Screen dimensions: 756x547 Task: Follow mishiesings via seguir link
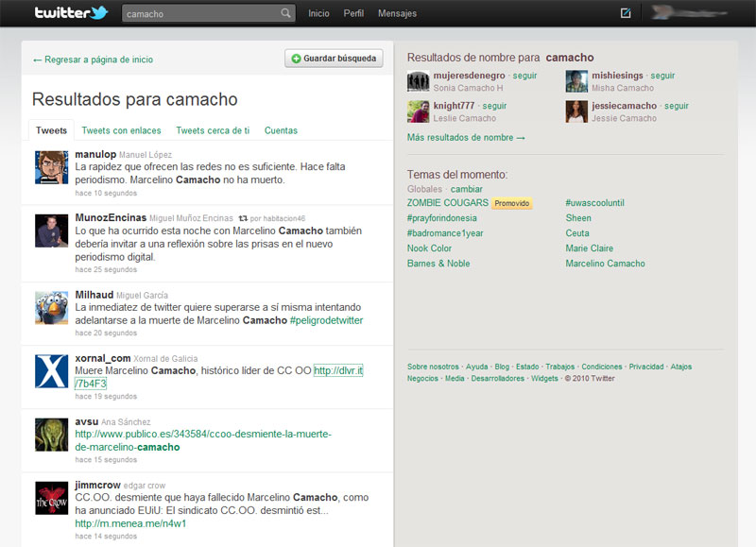coord(662,76)
